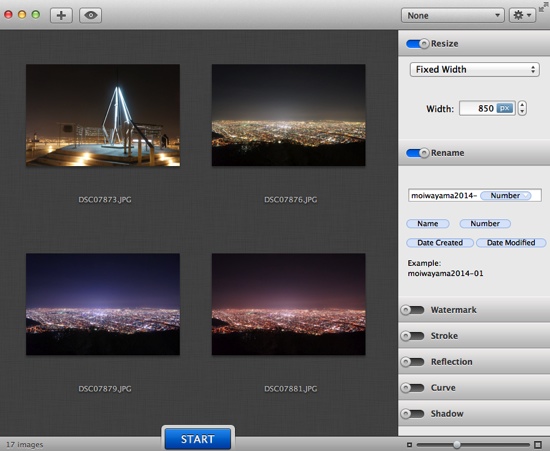Click the DSC07876.JPG file name label
Image resolution: width=550 pixels, height=451 pixels.
290,200
